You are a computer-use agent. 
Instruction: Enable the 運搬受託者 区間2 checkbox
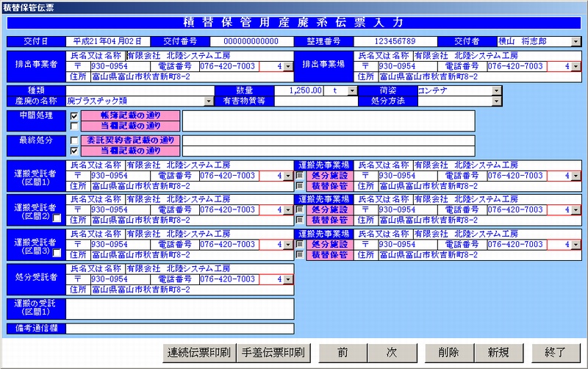click(x=57, y=218)
